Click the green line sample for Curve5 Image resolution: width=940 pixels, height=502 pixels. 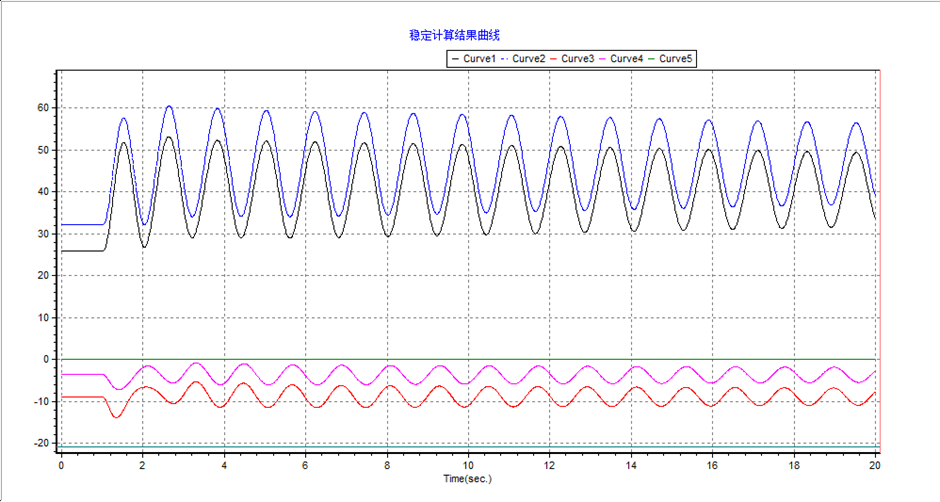651,59
